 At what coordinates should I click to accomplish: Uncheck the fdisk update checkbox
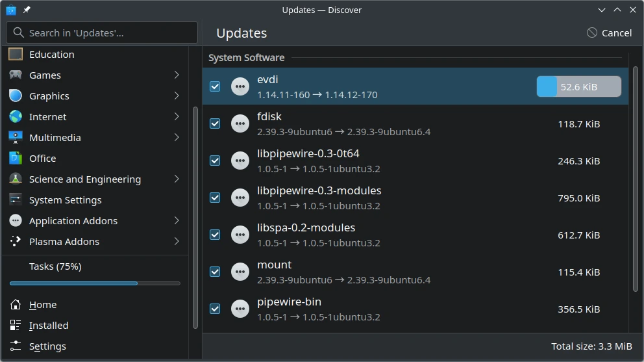215,123
